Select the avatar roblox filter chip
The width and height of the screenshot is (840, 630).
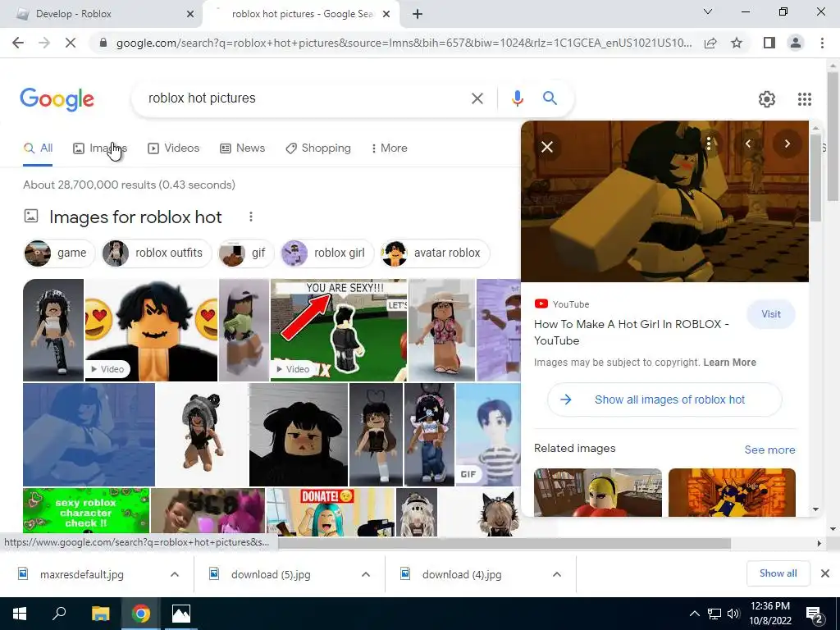(435, 253)
